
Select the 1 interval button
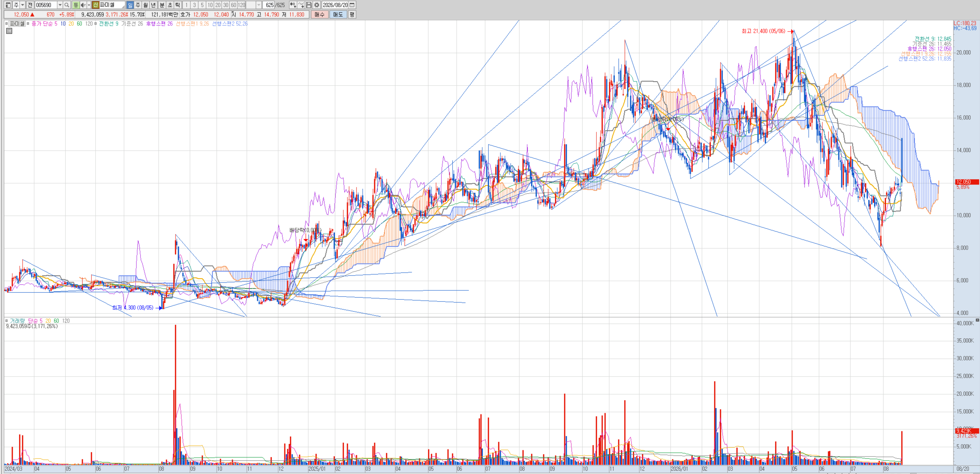point(186,5)
